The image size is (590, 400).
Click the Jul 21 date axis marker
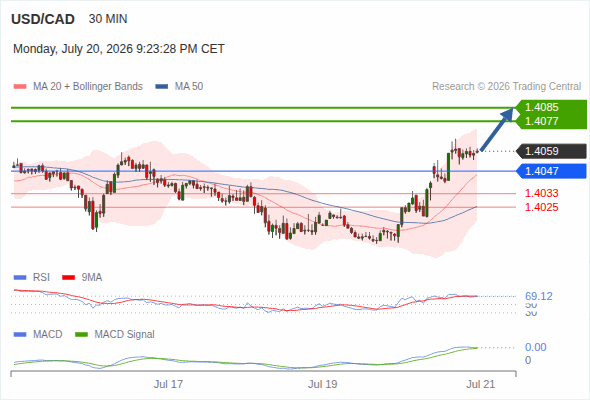(x=481, y=384)
